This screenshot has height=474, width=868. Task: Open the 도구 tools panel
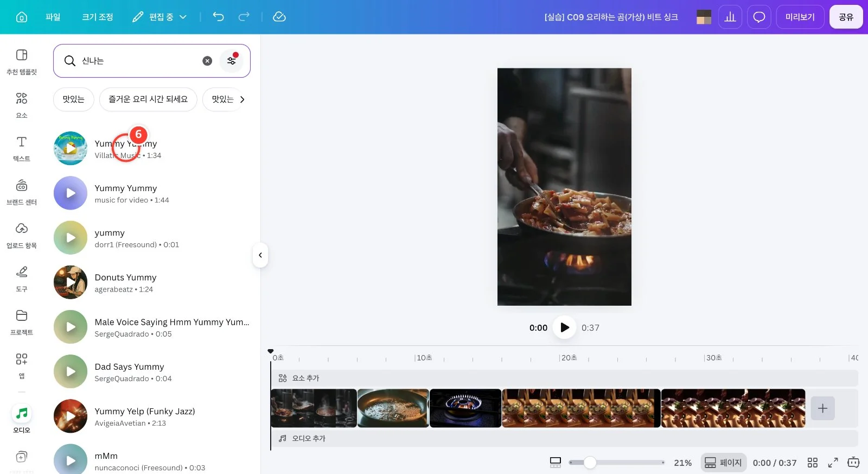pyautogui.click(x=22, y=279)
